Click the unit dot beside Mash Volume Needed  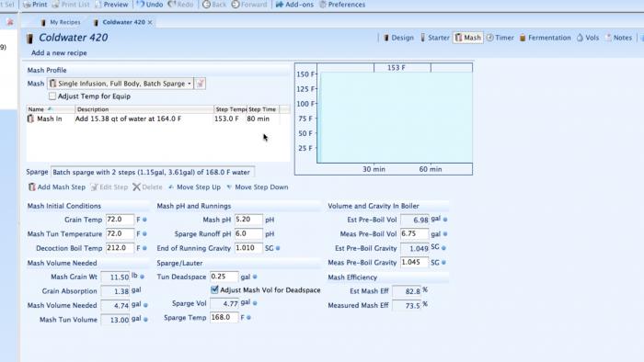coord(145,305)
